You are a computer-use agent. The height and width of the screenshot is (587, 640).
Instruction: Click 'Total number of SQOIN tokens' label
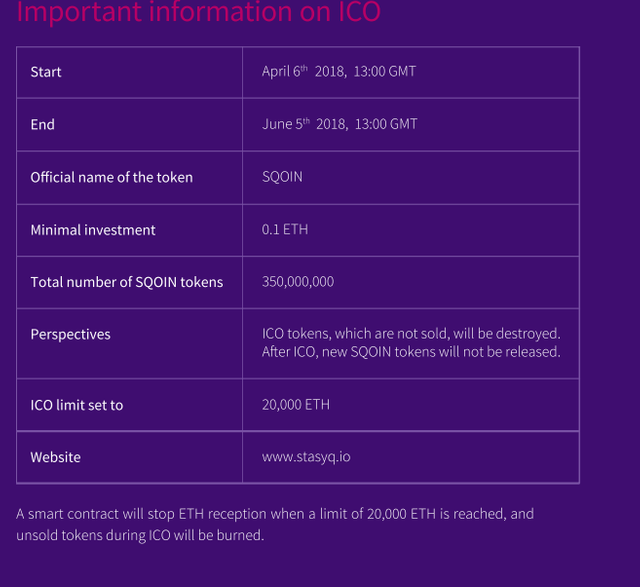127,282
